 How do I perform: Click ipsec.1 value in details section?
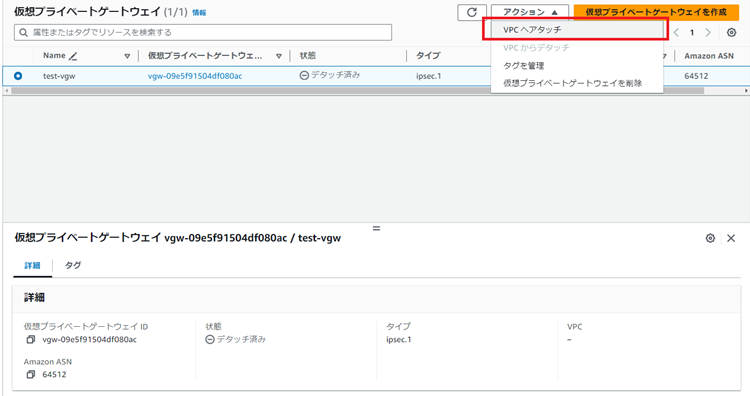point(399,340)
